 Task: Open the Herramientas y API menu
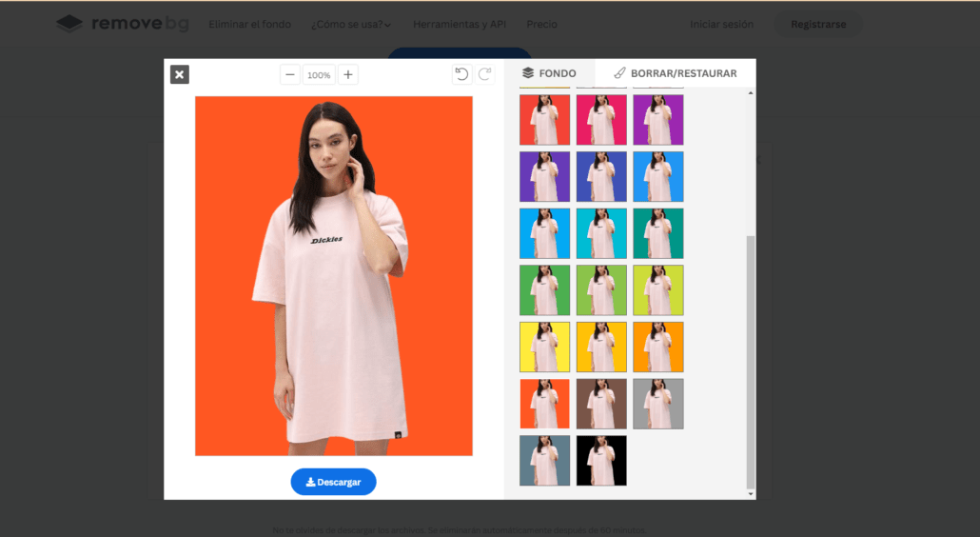(460, 25)
